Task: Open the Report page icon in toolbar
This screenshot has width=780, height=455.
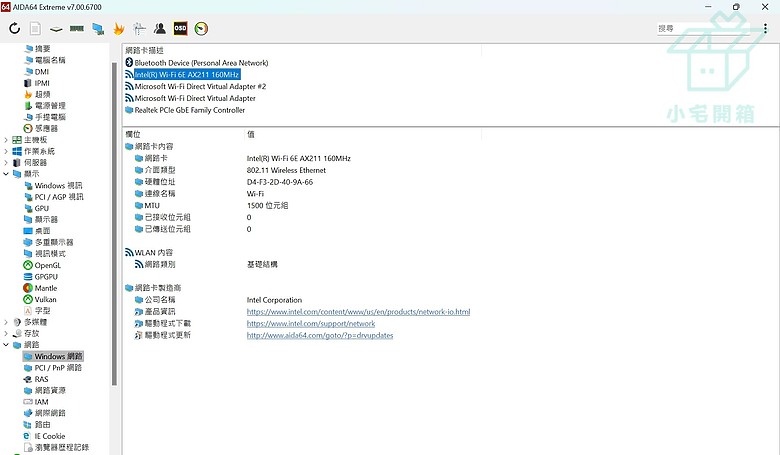Action: click(35, 28)
